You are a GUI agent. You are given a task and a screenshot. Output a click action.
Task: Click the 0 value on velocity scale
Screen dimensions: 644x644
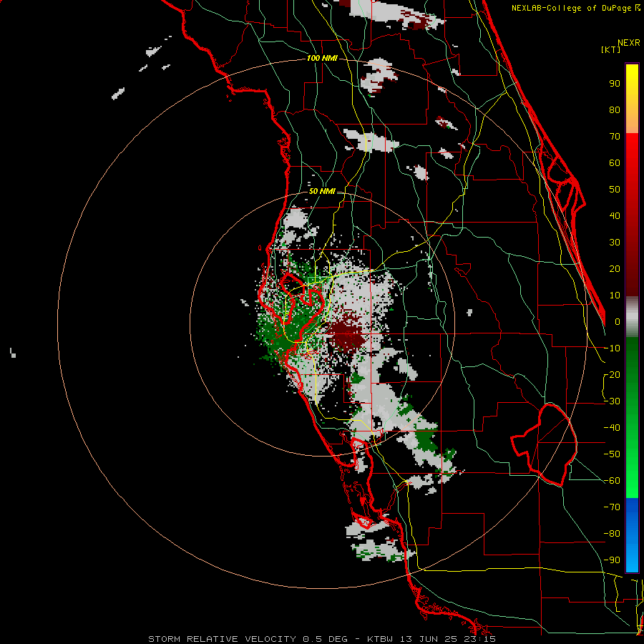(618, 321)
